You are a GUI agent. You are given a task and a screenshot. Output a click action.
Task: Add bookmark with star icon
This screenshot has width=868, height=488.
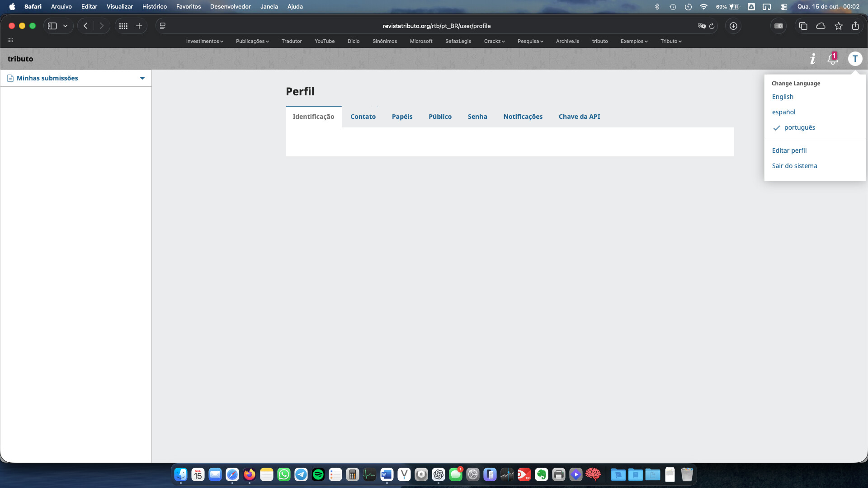click(x=839, y=26)
